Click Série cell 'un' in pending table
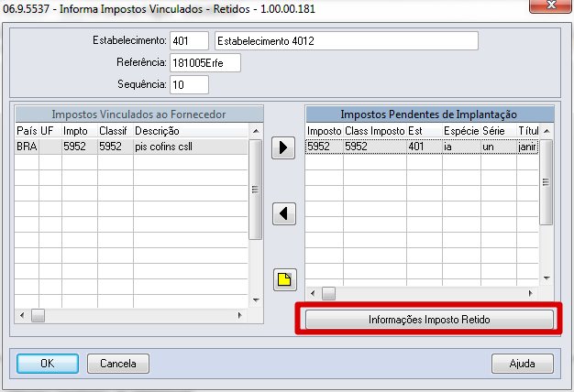 pyautogui.click(x=499, y=147)
